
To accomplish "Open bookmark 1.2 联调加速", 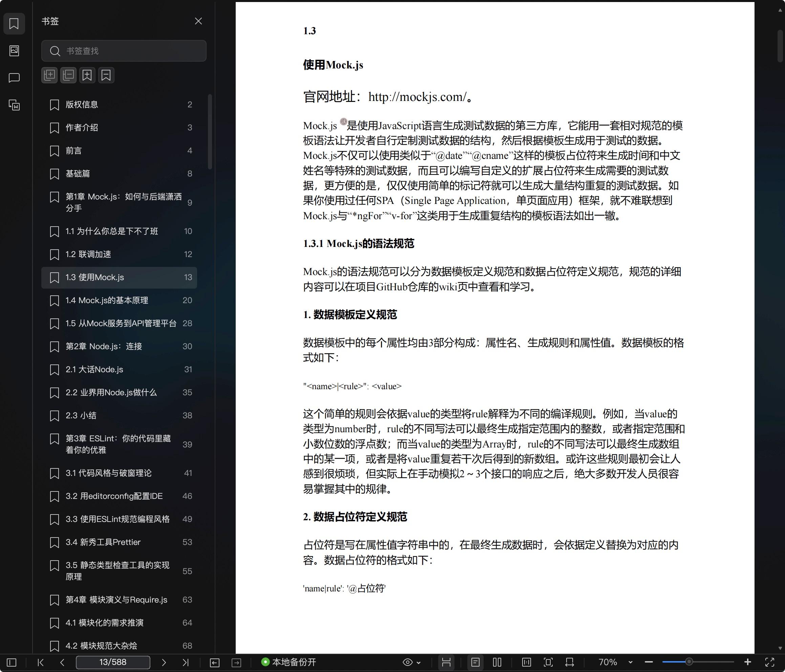I will click(119, 254).
